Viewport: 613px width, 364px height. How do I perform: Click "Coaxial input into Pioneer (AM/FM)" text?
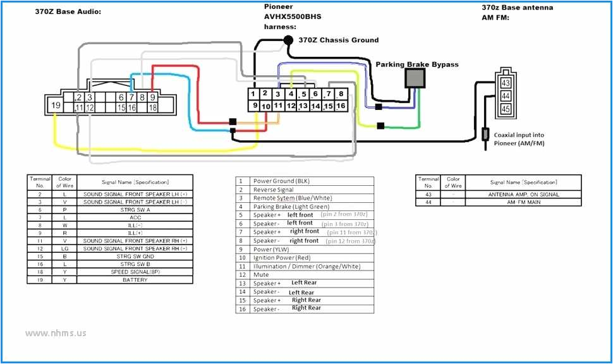pos(519,139)
